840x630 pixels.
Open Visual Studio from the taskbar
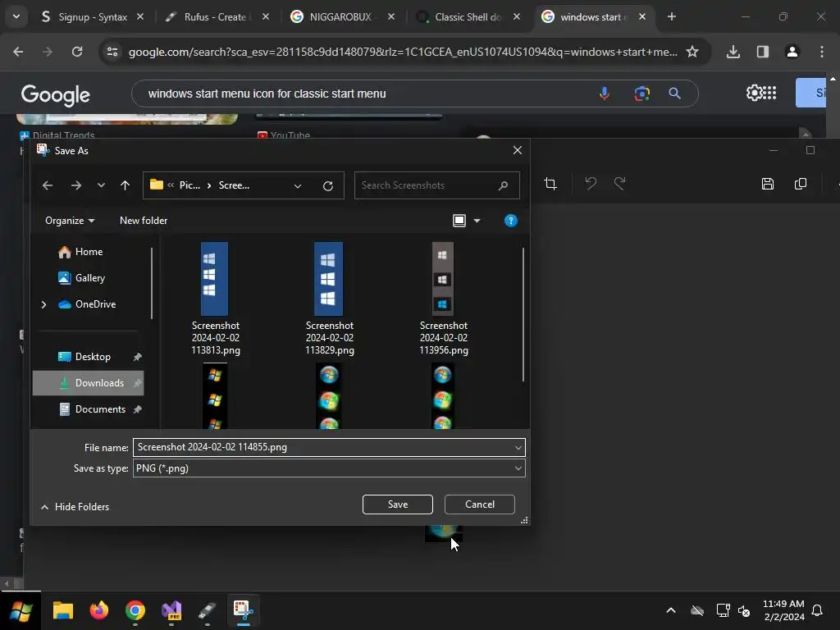[x=171, y=610]
